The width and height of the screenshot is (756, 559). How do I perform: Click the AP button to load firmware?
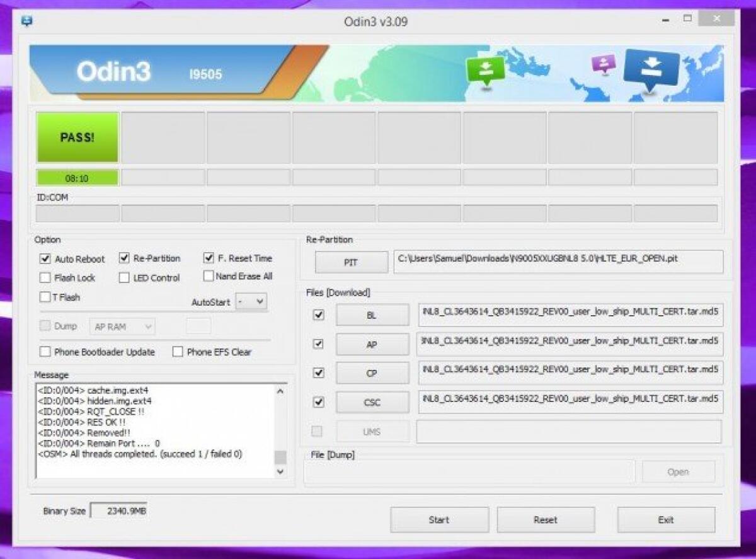pos(372,344)
